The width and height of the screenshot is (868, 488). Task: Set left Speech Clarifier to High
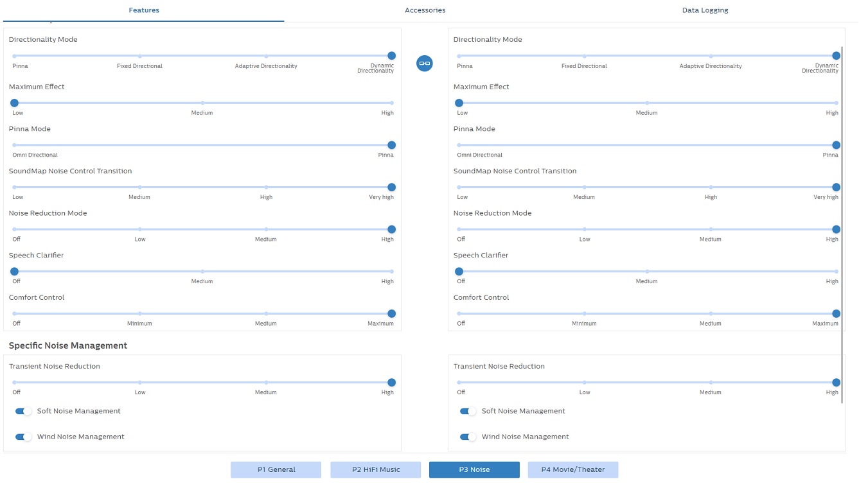click(392, 272)
